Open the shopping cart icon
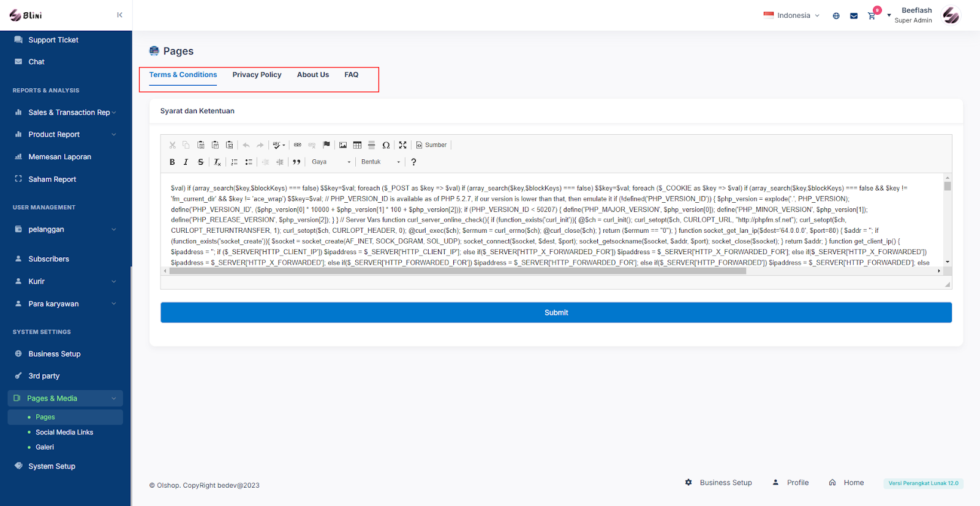The image size is (980, 506). pos(872,16)
